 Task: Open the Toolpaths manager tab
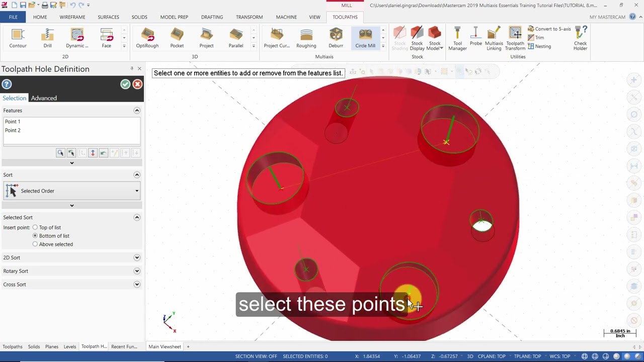(13, 347)
